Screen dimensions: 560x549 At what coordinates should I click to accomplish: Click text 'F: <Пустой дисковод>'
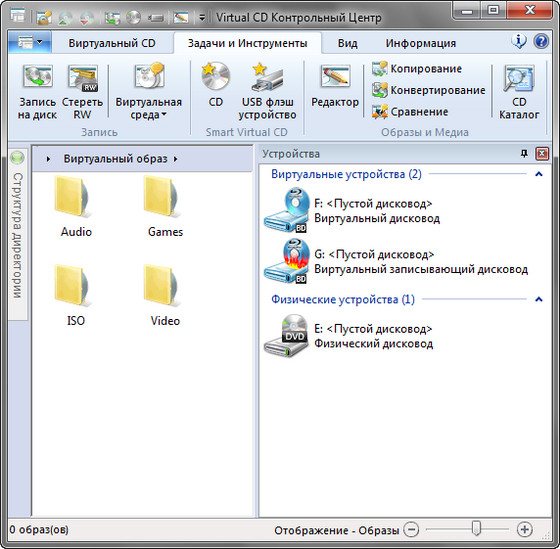pos(373,204)
